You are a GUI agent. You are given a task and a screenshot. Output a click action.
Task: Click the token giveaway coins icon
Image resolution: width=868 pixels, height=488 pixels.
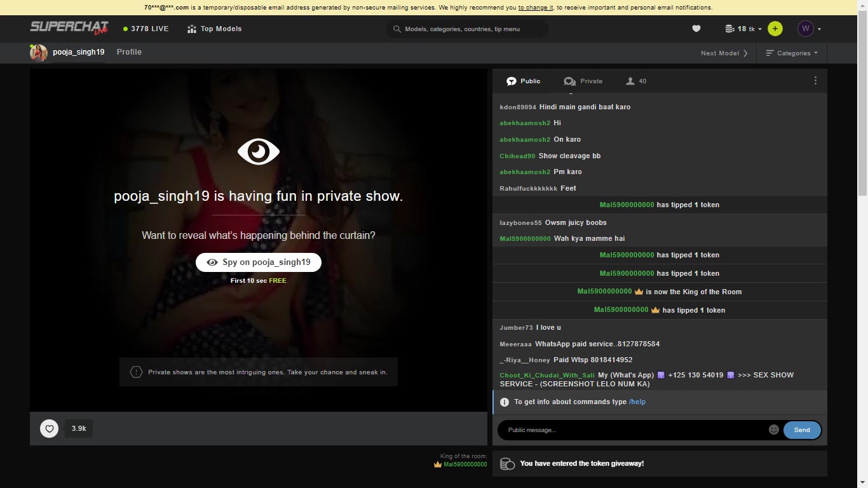coord(507,464)
